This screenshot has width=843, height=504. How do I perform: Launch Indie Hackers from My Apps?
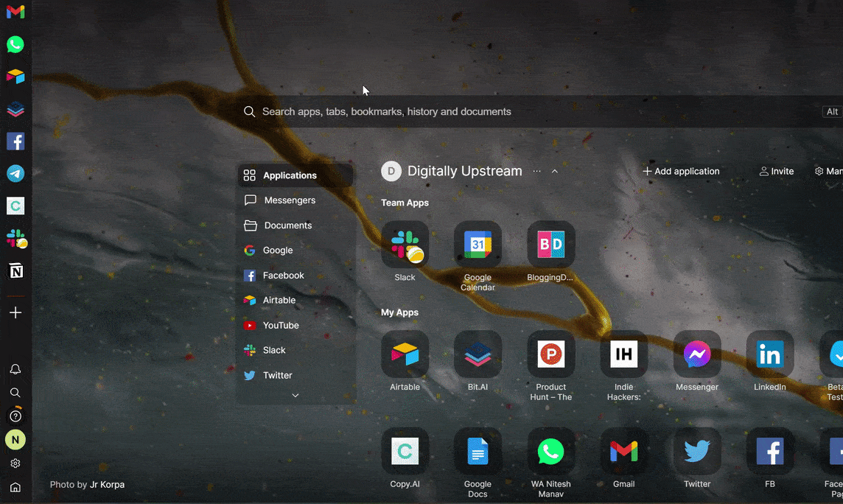[x=623, y=354]
